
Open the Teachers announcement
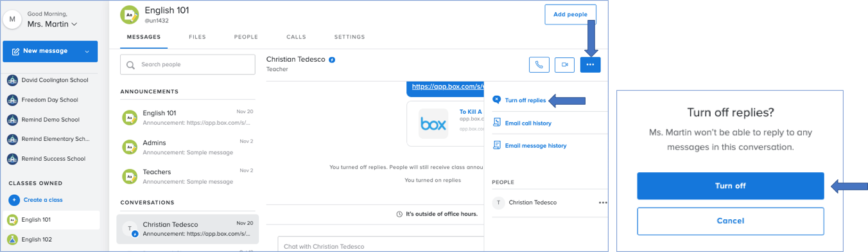pos(187,176)
